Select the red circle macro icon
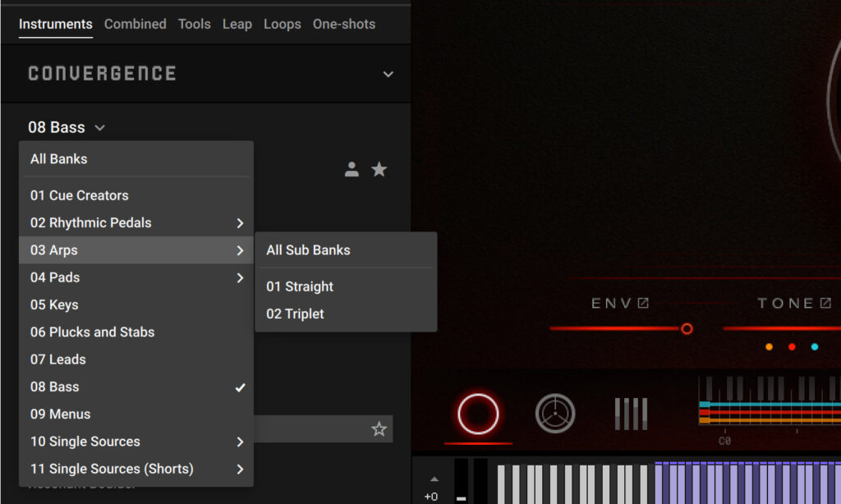 point(477,415)
